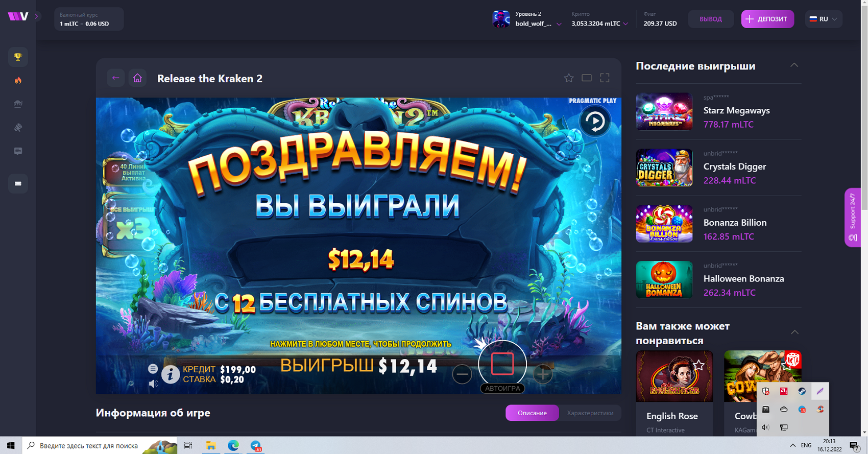This screenshot has width=868, height=454.
Task: Open the flame hot games sidebar icon
Action: coord(18,80)
